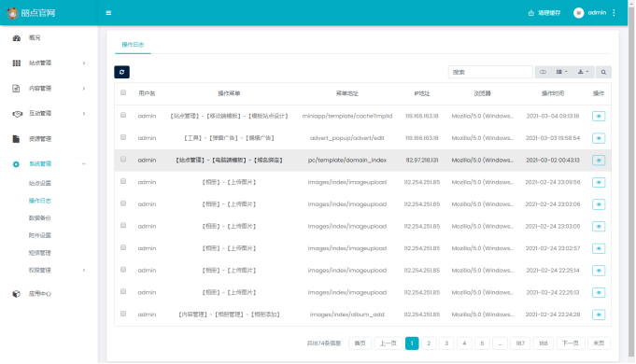This screenshot has height=364, width=636.
Task: Go to page 3 in the pagination
Action: coord(446,343)
